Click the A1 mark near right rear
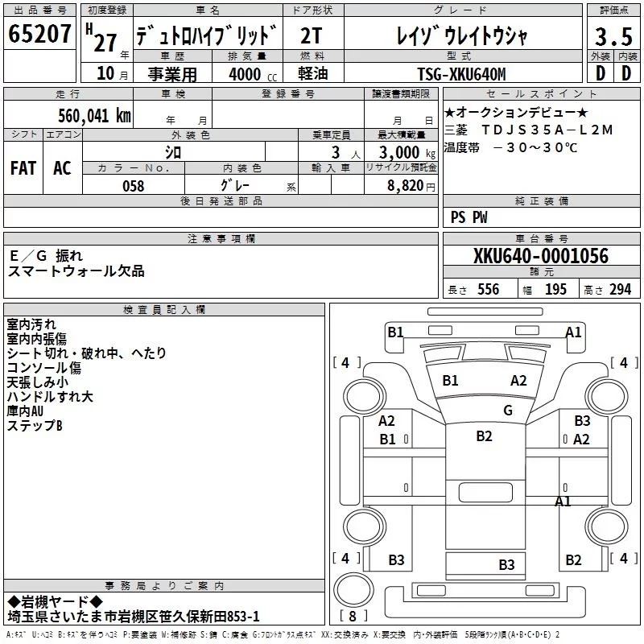The width and height of the screenshot is (644, 644). [563, 501]
